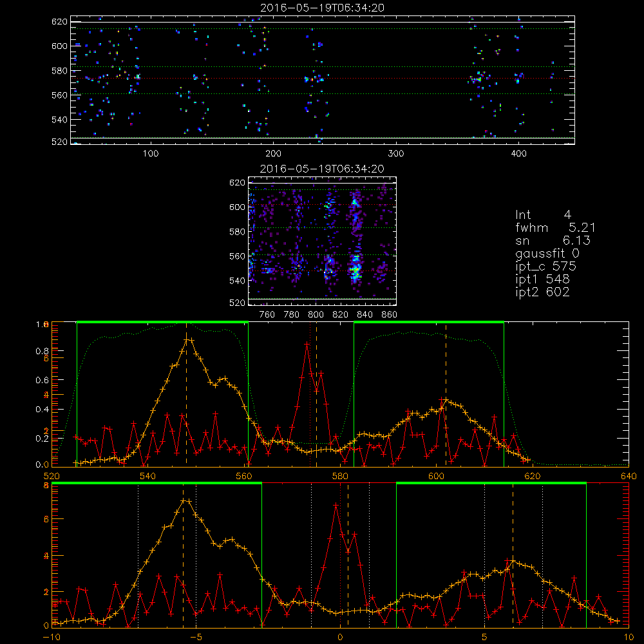Click the middle image's 2016-05-19T06:34:20 title

[x=323, y=169]
